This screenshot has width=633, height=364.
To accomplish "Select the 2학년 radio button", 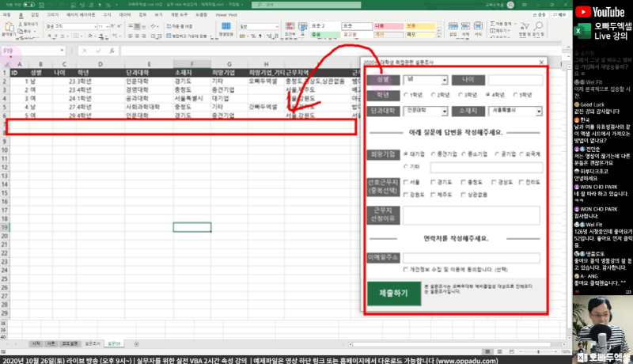I will (433, 95).
